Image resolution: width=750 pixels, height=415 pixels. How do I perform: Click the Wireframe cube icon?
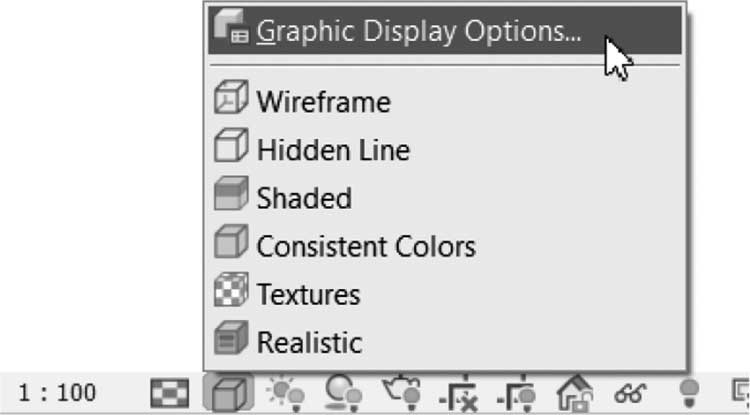[231, 97]
